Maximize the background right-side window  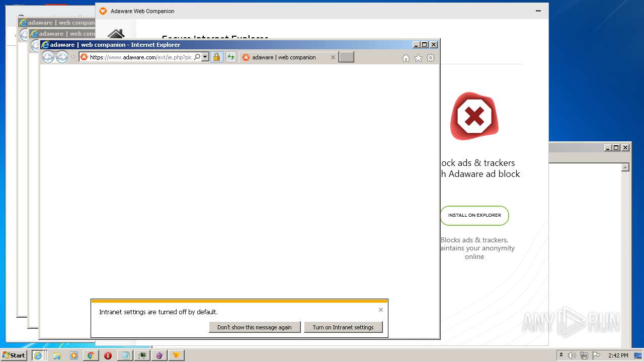point(616,147)
